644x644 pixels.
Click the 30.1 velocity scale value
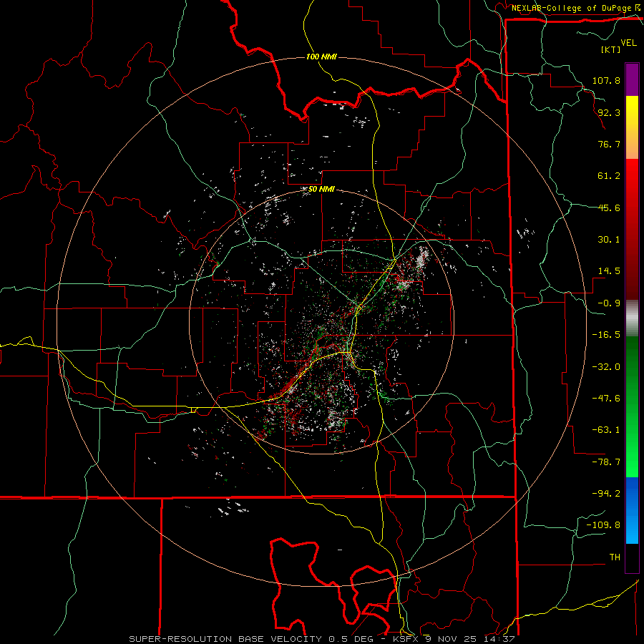pyautogui.click(x=609, y=240)
